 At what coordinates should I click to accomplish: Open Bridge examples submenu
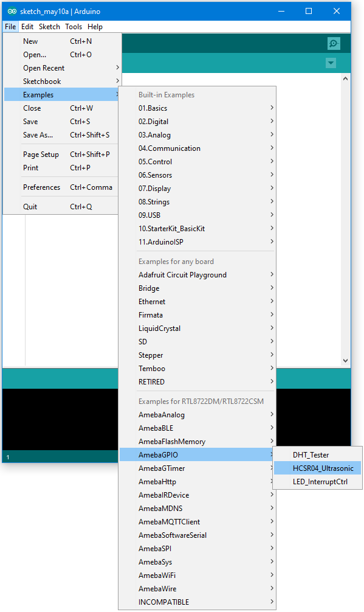click(197, 288)
